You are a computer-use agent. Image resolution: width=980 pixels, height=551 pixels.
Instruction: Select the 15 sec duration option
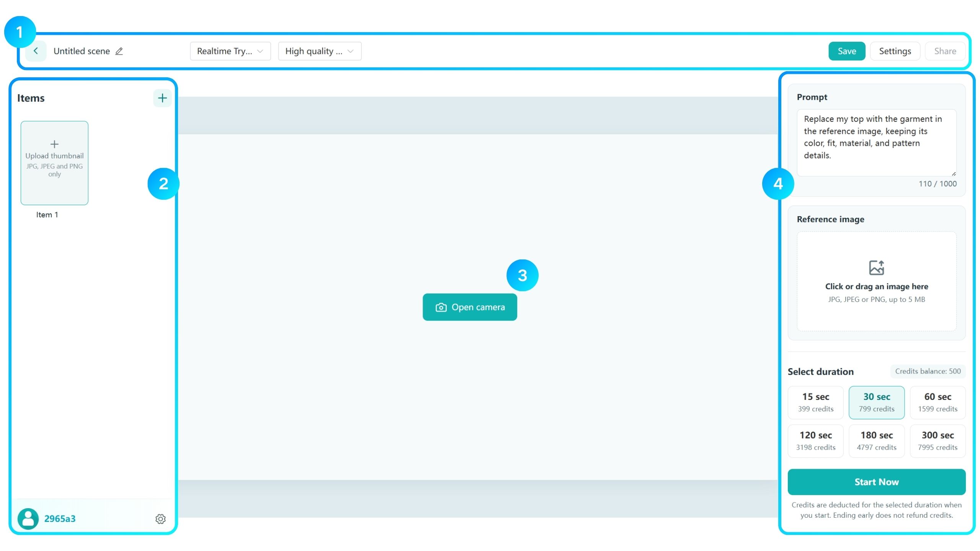pos(815,403)
